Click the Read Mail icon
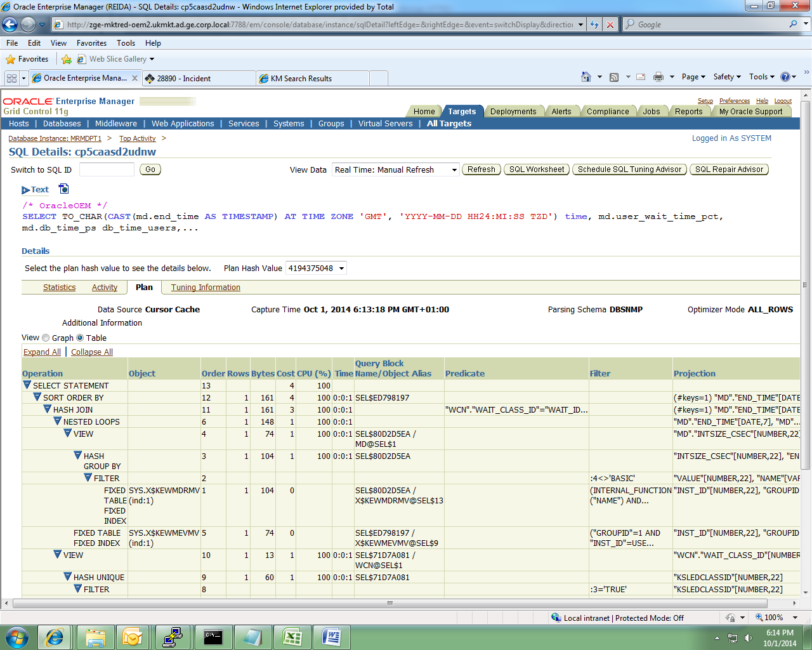Image resolution: width=812 pixels, height=650 pixels. tap(641, 77)
